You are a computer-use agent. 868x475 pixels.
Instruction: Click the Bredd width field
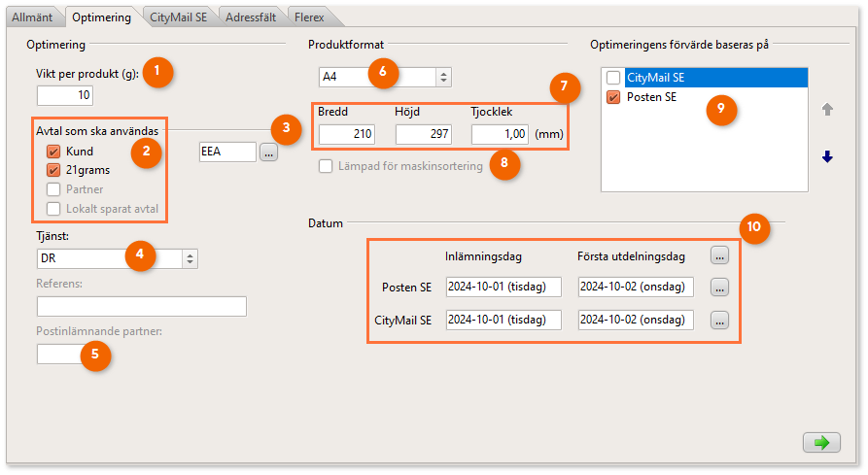click(x=347, y=134)
